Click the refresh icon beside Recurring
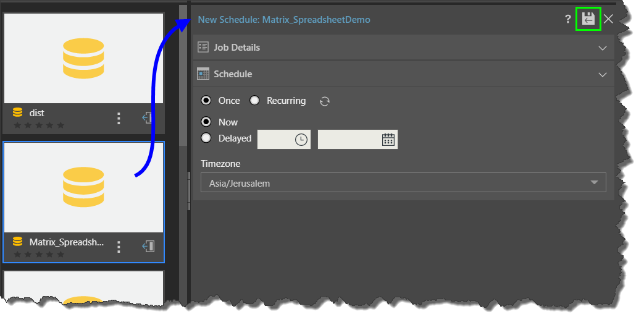 325,101
